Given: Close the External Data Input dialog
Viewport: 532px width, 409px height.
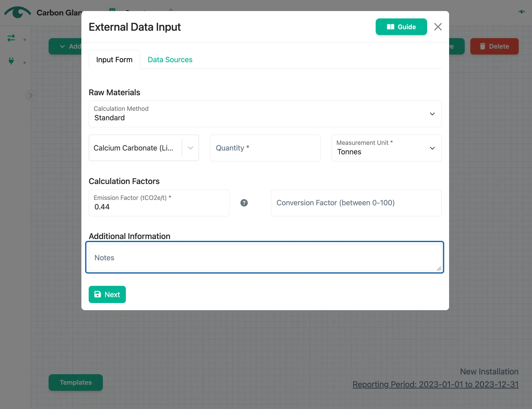Looking at the screenshot, I should point(438,27).
